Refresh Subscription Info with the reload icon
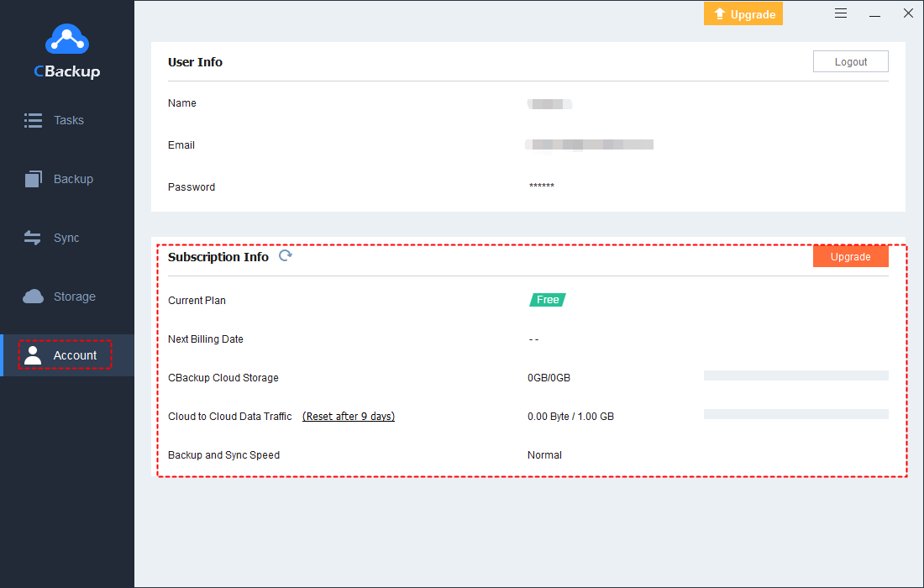This screenshot has width=924, height=588. 286,255
